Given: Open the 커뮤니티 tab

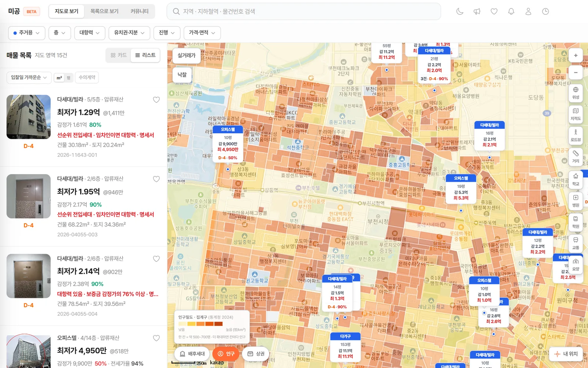Looking at the screenshot, I should [139, 11].
